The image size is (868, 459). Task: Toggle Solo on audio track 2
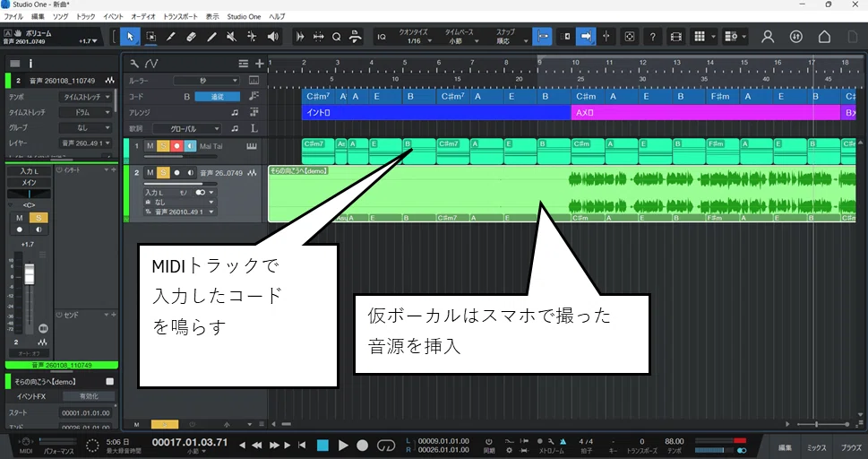(x=163, y=173)
